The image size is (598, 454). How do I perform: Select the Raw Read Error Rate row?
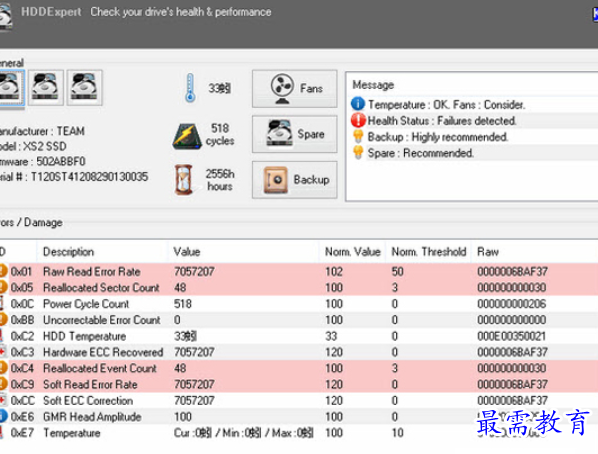coord(299,271)
